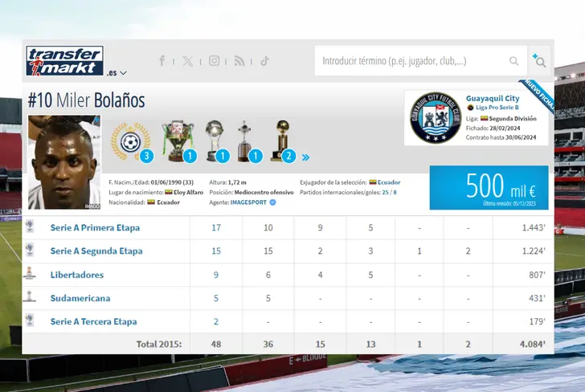This screenshot has height=392, width=585.
Task: Open the silver Sudamericana trophy icon
Action: 216,141
